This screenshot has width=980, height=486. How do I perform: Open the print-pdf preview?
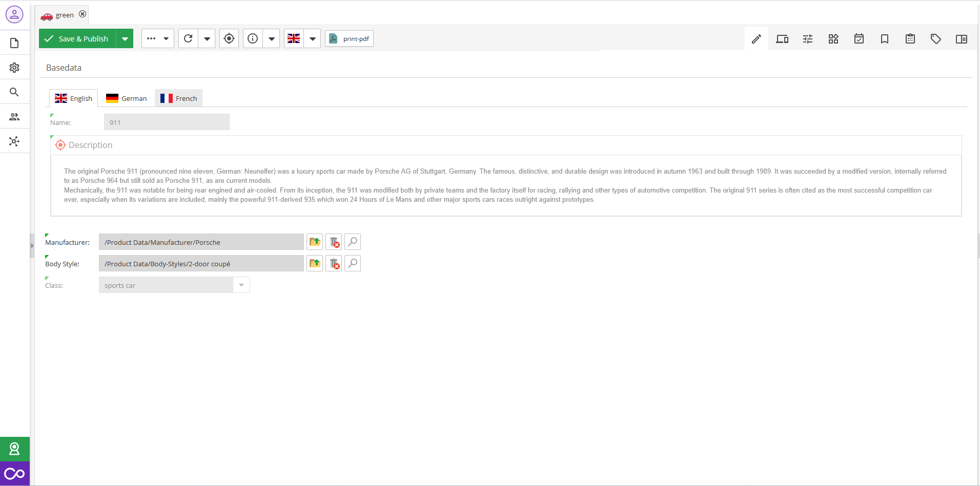pos(350,39)
